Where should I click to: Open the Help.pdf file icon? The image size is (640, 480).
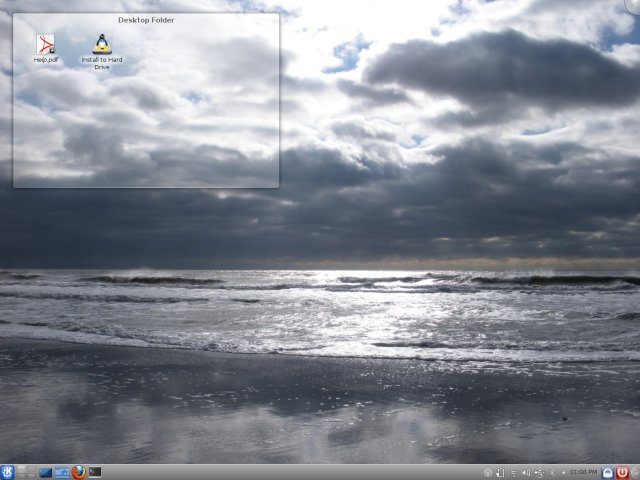45,49
